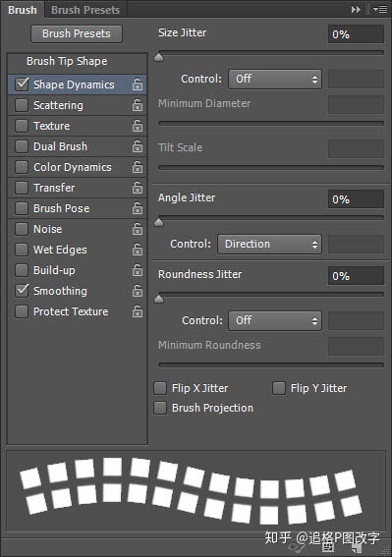Toggle the lock icon beside Texture
This screenshot has width=392, height=557.
(x=138, y=126)
